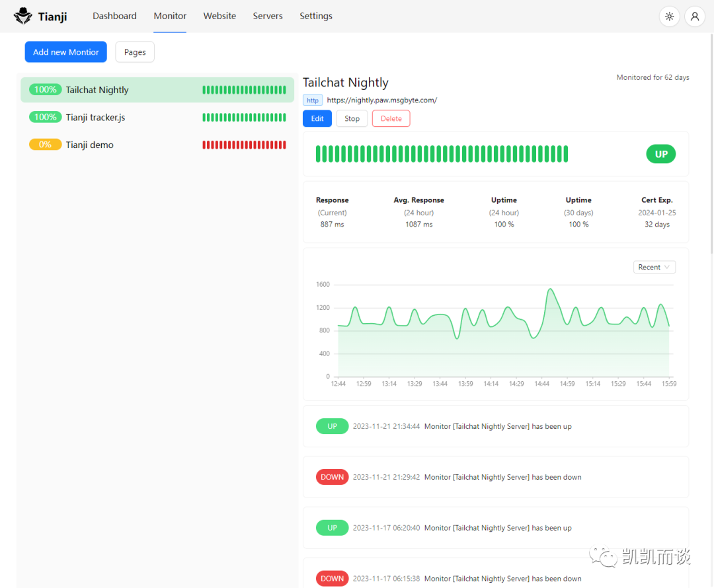
Task: Click the Edit button
Action: click(317, 118)
